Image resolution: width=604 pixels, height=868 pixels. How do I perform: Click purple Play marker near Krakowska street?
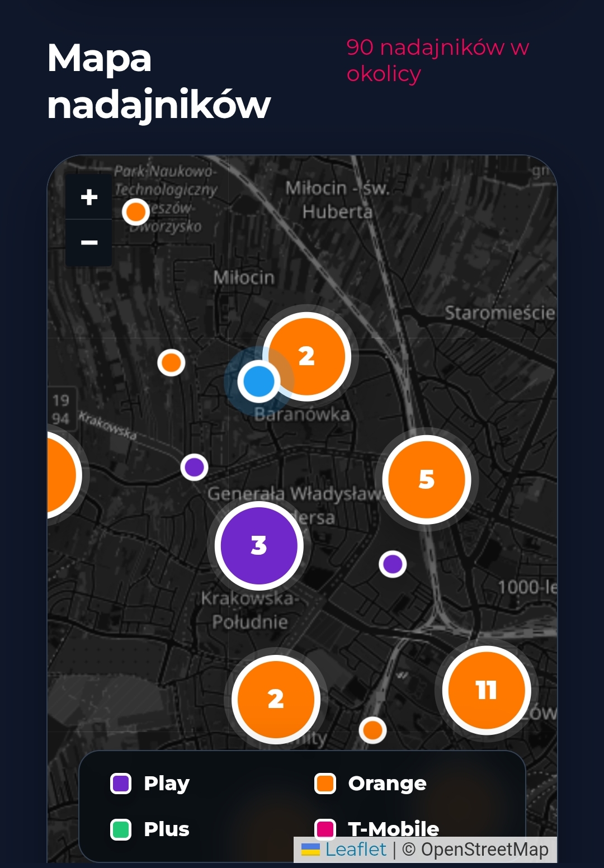(194, 467)
